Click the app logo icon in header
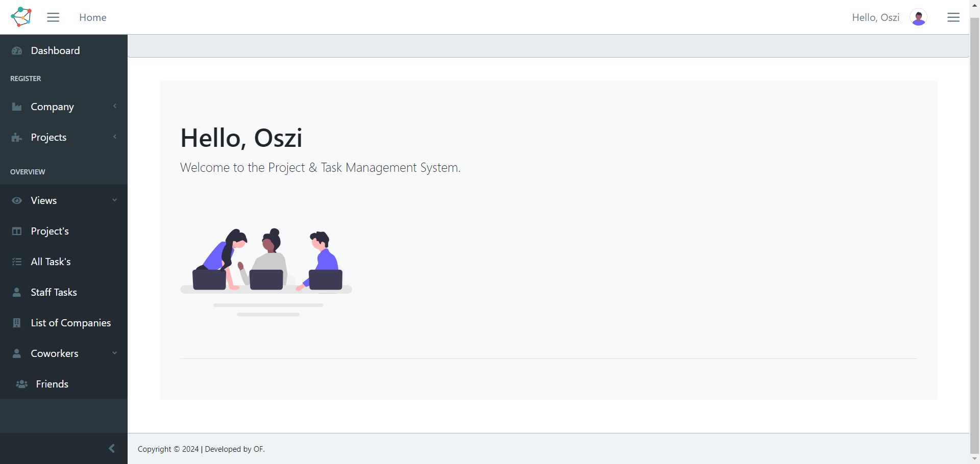 (21, 17)
